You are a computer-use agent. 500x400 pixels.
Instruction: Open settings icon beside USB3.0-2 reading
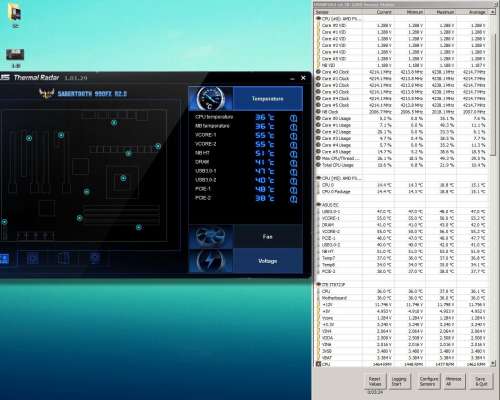pyautogui.click(x=293, y=181)
